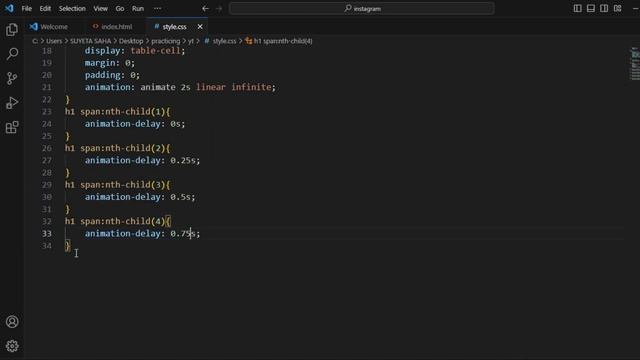Click the instagram command center search box

coord(362,8)
